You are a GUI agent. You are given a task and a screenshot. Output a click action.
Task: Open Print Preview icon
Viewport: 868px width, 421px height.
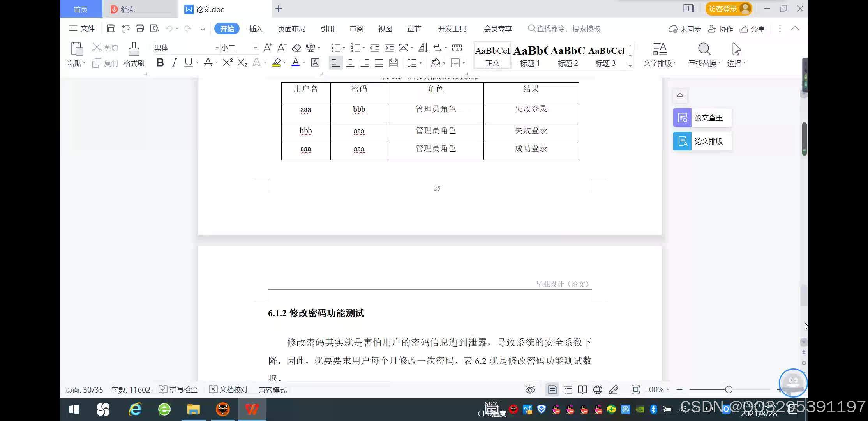pos(155,28)
